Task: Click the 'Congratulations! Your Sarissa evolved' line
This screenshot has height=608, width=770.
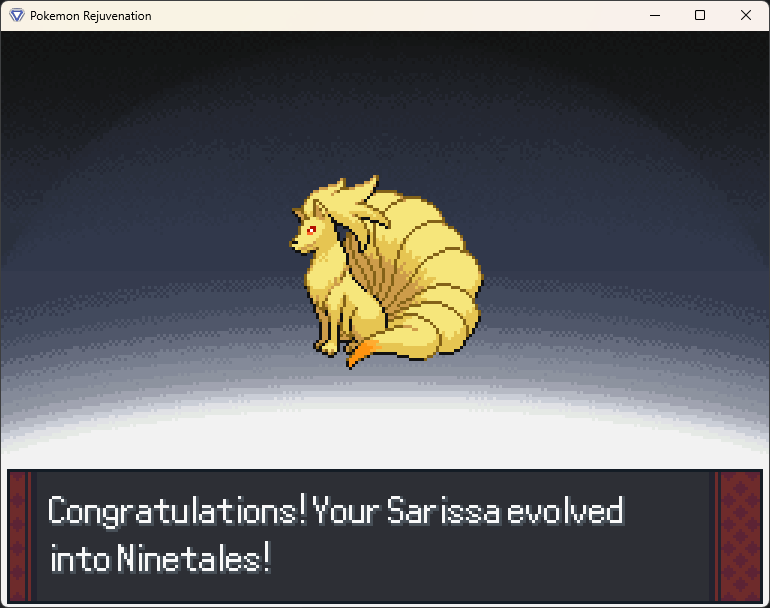Action: pyautogui.click(x=336, y=511)
